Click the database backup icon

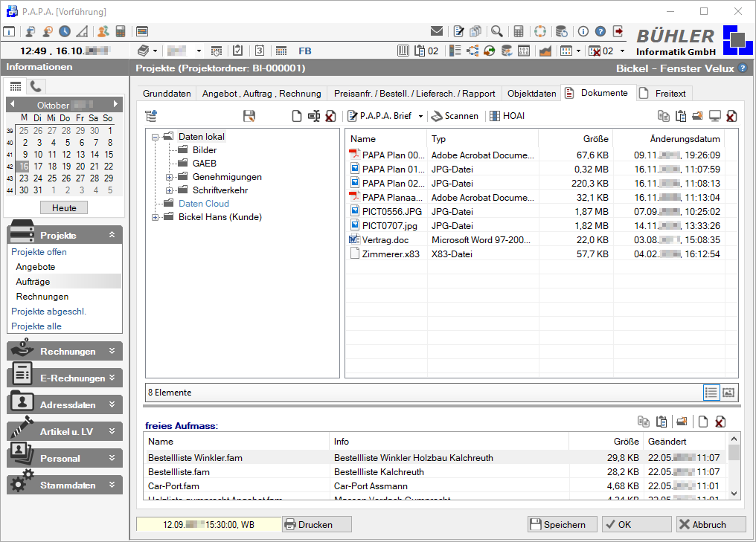pyautogui.click(x=561, y=31)
